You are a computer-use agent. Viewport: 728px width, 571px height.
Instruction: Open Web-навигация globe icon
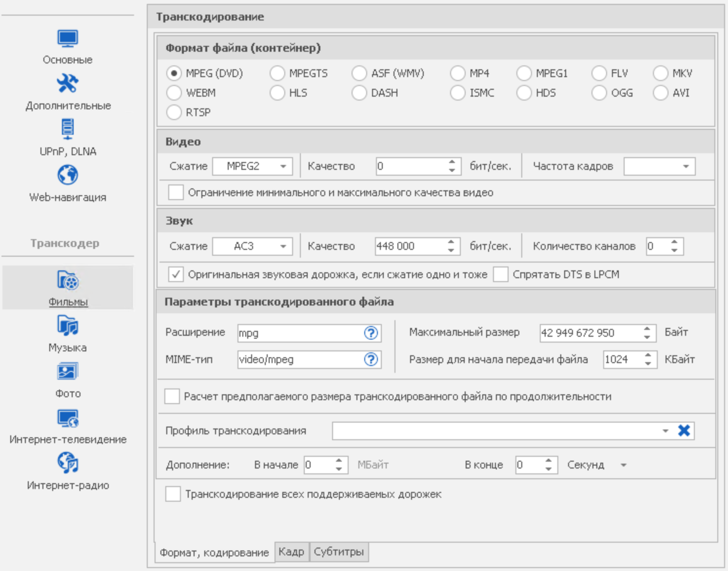point(67,175)
